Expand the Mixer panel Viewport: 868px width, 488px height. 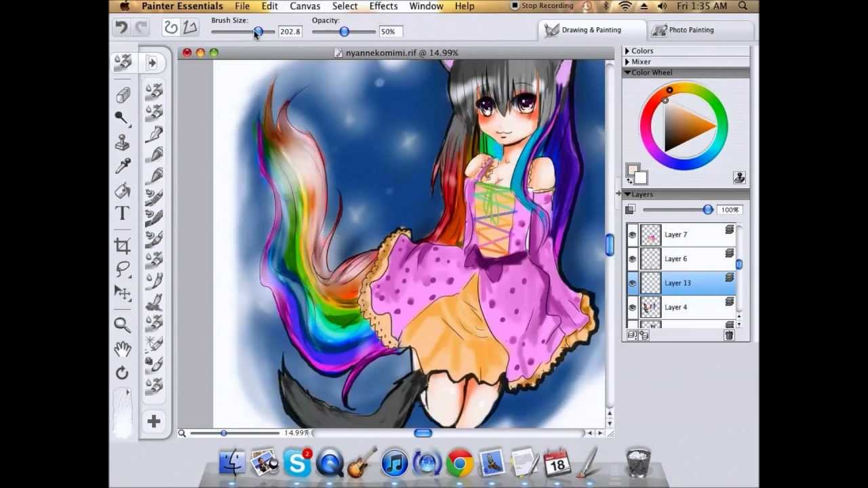[627, 62]
